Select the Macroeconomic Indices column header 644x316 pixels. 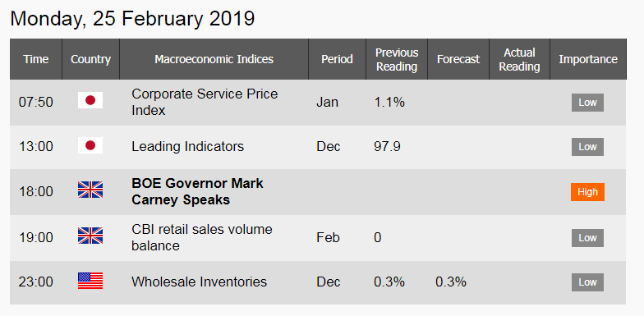tap(214, 59)
